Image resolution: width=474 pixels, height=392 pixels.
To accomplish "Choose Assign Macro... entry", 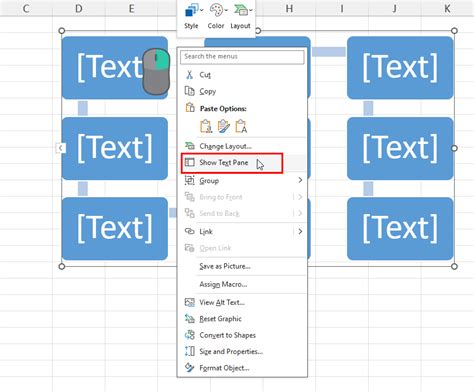I will [242, 284].
